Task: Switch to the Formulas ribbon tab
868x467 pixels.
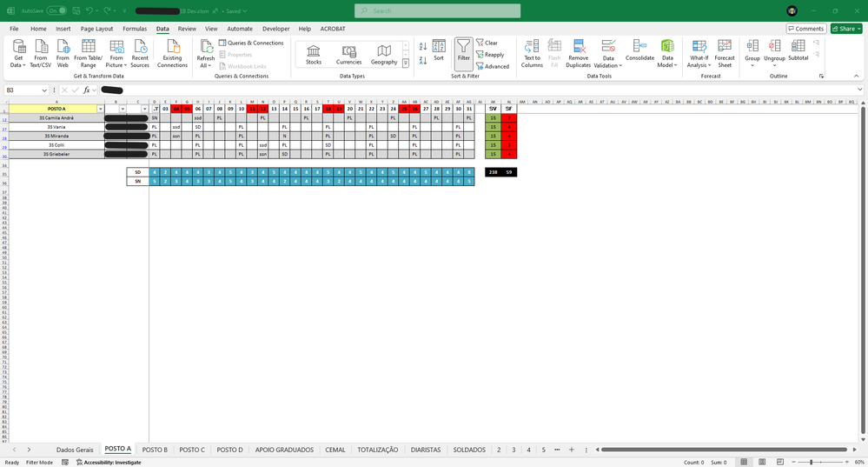Action: coord(135,28)
